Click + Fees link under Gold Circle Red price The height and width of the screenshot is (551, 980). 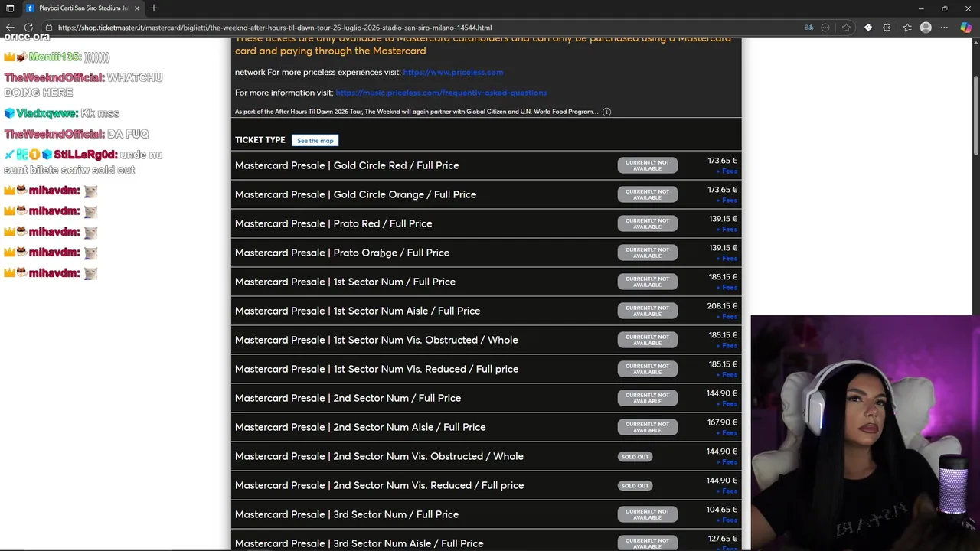727,171
